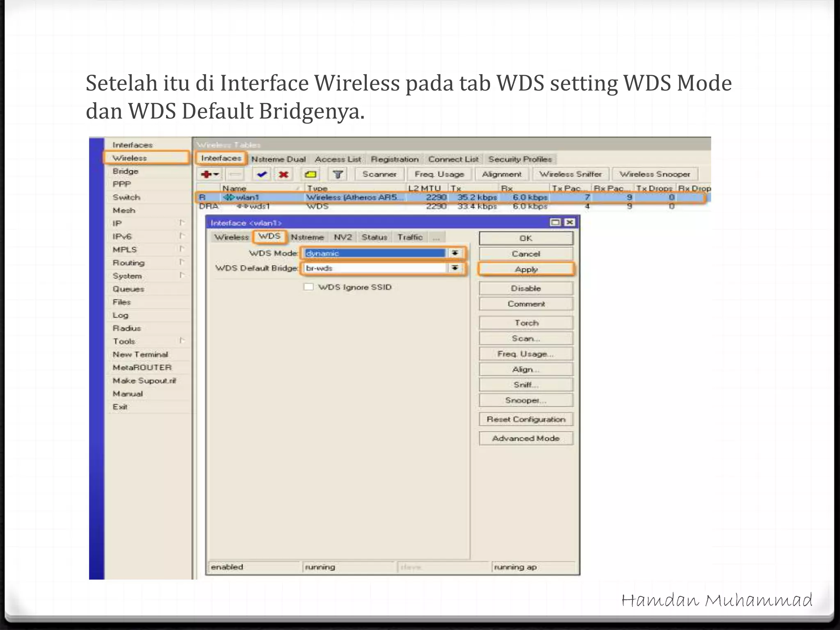Switch to the WDS tab

click(x=269, y=236)
